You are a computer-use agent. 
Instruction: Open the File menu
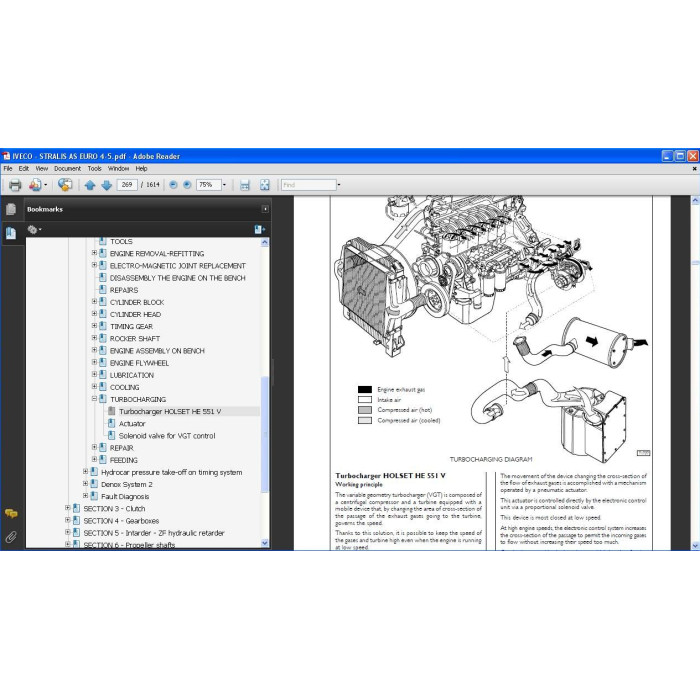8,169
